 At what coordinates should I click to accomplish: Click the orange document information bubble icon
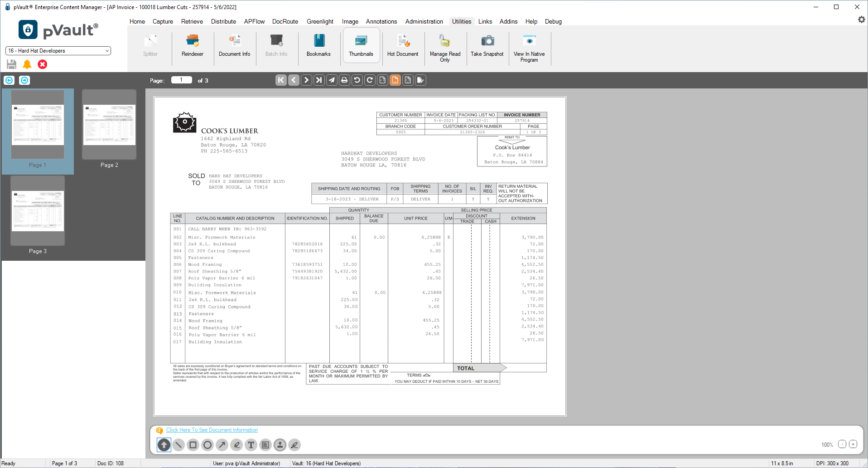pos(159,430)
